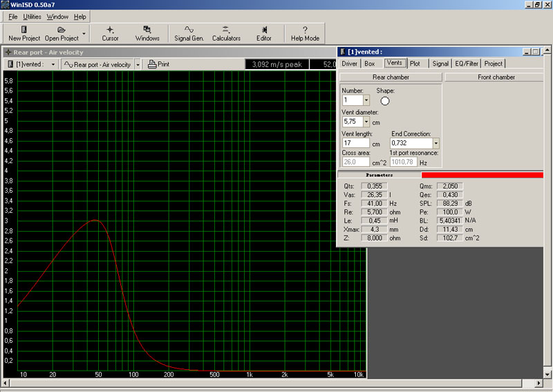Click the round port Shape selector
553x392 pixels.
pyautogui.click(x=385, y=100)
